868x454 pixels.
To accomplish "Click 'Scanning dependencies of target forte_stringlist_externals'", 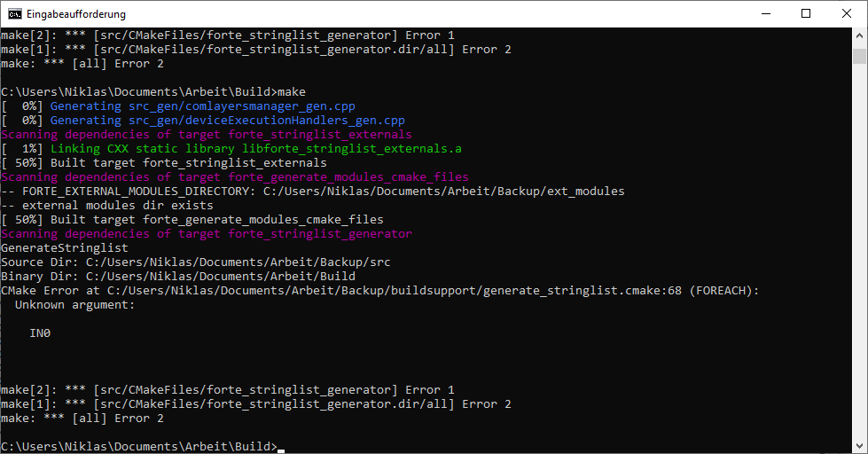I will (207, 135).
